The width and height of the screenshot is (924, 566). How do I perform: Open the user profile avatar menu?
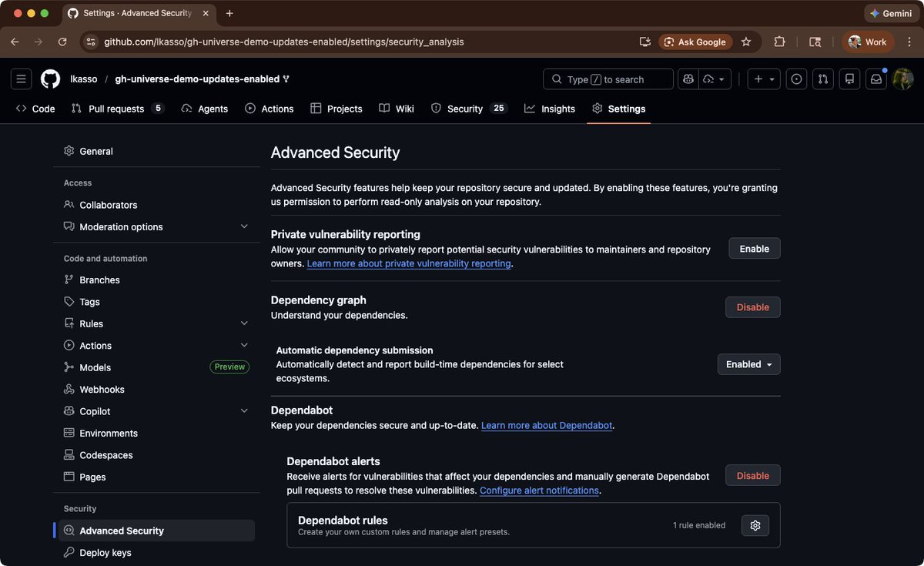(902, 79)
